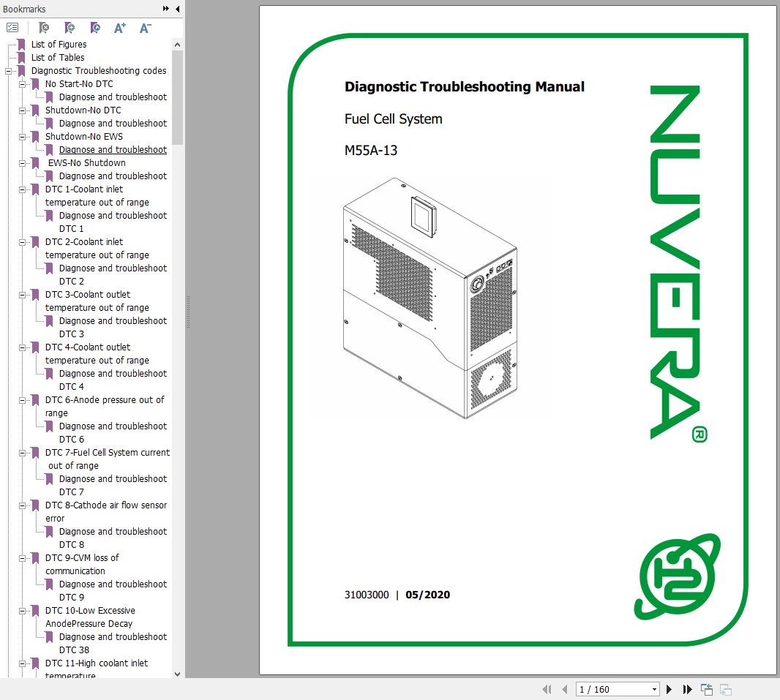Click the bookmark icon beside Shutdown-No EWS

[x=35, y=136]
